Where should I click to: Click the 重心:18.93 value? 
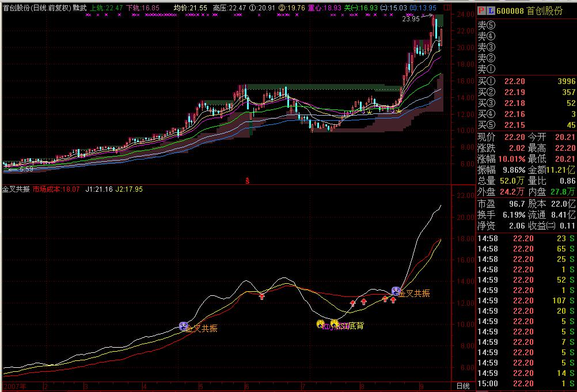click(x=325, y=7)
